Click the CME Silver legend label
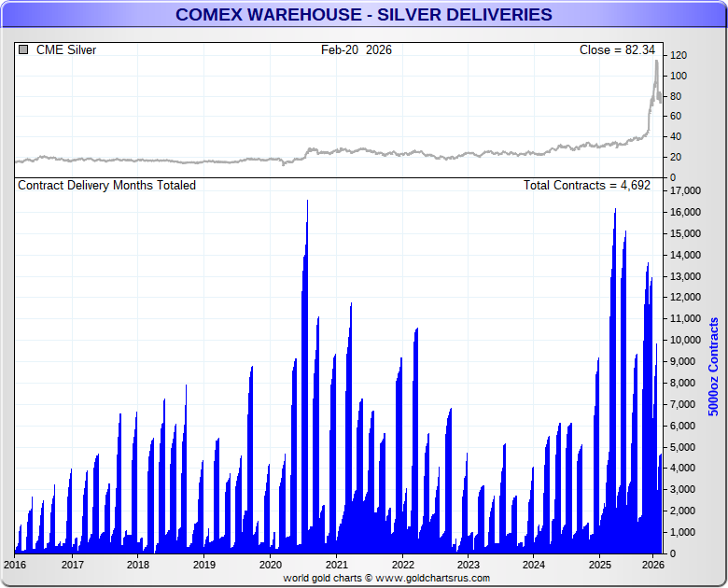Image resolution: width=728 pixels, height=588 pixels. [65, 49]
